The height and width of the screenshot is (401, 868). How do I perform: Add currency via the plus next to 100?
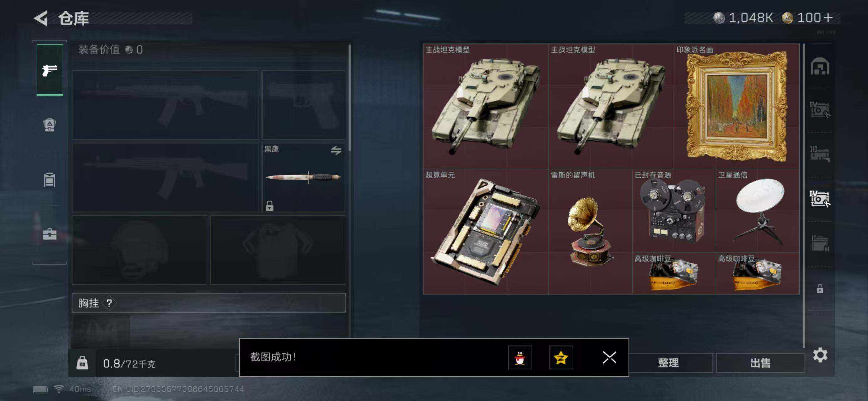828,18
